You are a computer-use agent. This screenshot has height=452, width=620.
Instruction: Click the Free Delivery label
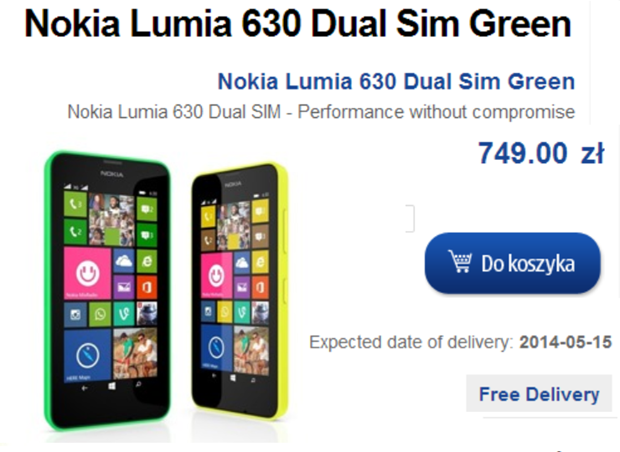(x=539, y=394)
